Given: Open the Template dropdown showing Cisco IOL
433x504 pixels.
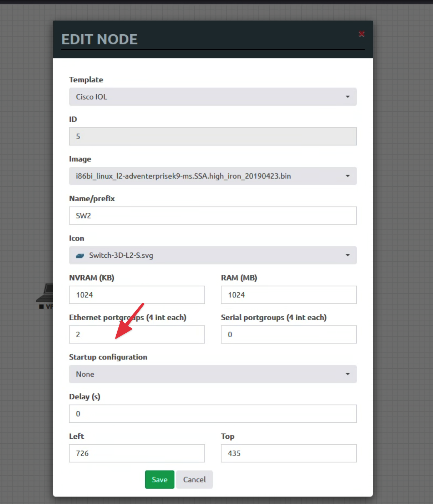Looking at the screenshot, I should [213, 97].
